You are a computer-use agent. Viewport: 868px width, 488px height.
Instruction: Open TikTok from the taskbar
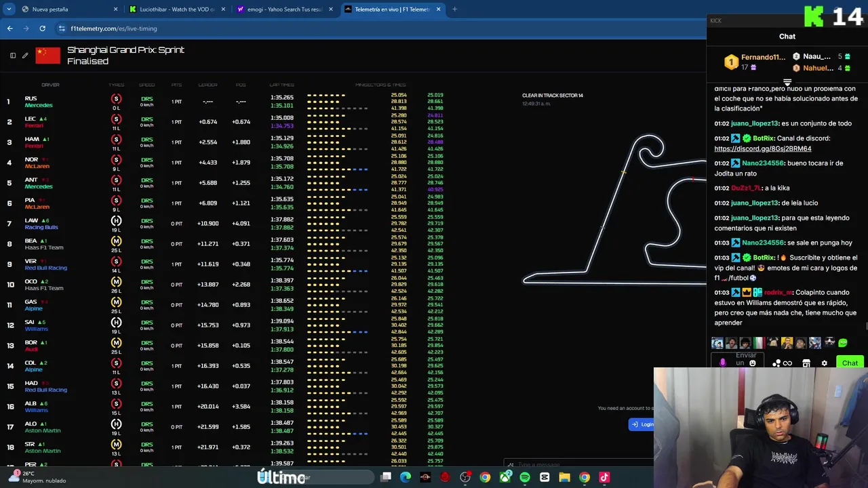[x=604, y=477]
